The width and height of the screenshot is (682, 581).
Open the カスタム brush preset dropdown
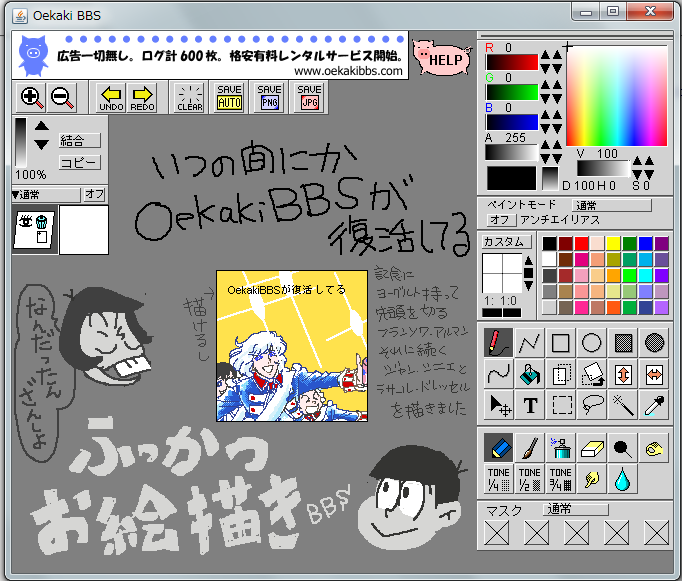[x=507, y=241]
